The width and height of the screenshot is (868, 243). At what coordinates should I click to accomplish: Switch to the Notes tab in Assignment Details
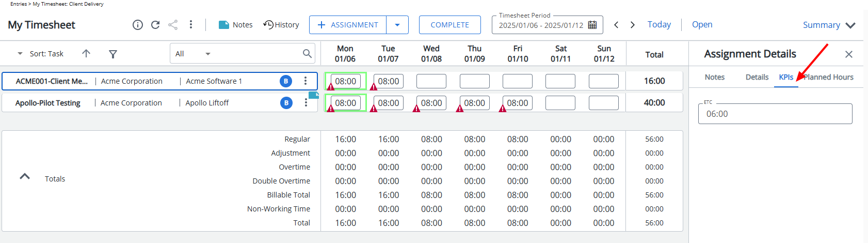click(x=715, y=77)
